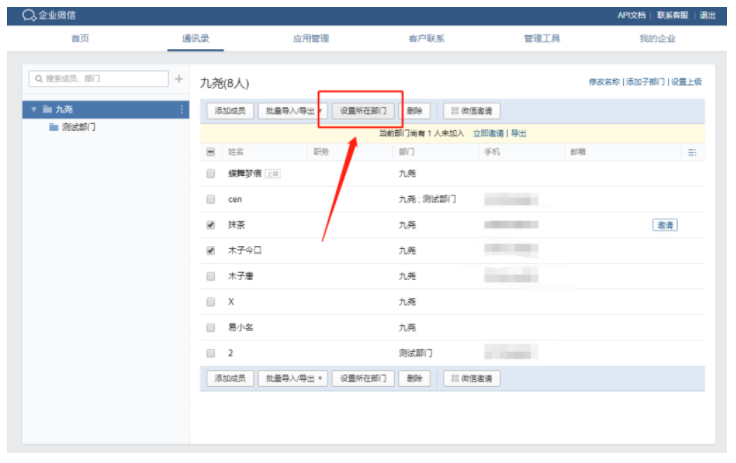Toggle the select-all checkbox in header
The image size is (736, 463).
pyautogui.click(x=210, y=152)
